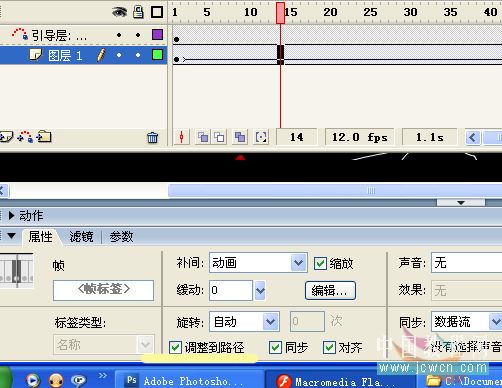
Task: Click purple outline color swatch of 引导层
Action: click(x=157, y=34)
